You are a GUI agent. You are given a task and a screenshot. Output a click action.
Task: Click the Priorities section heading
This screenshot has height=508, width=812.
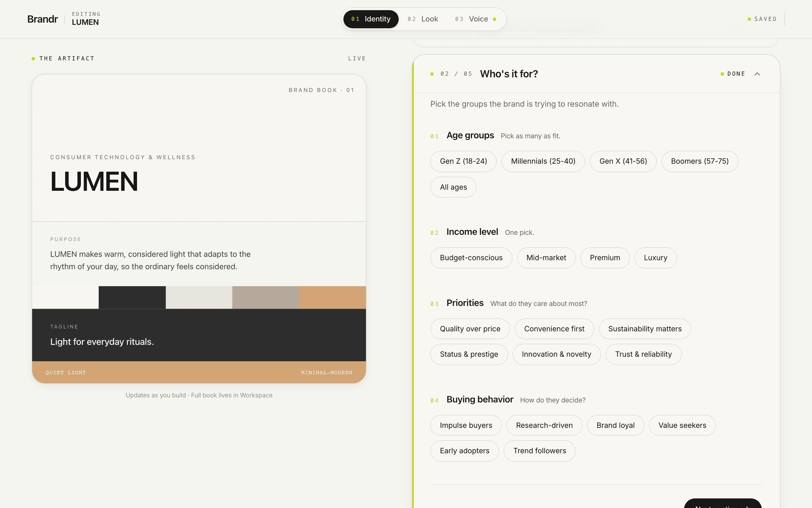point(465,303)
